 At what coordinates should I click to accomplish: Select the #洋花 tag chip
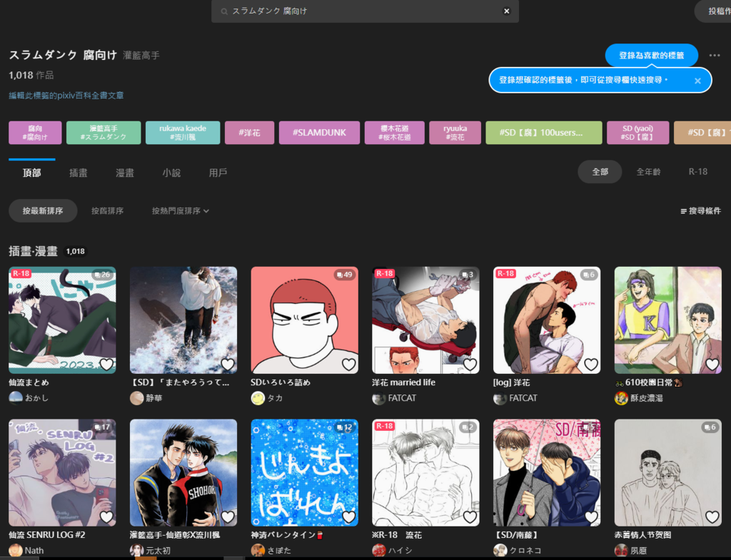pyautogui.click(x=249, y=133)
